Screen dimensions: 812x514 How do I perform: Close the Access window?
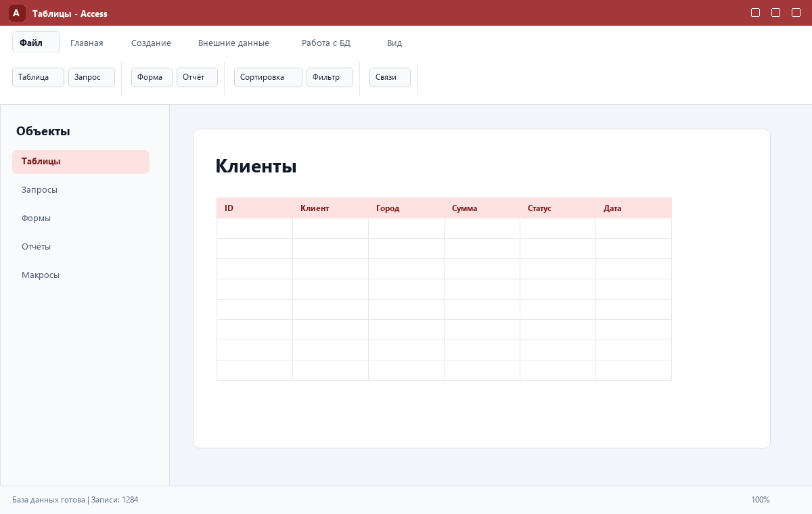[796, 13]
